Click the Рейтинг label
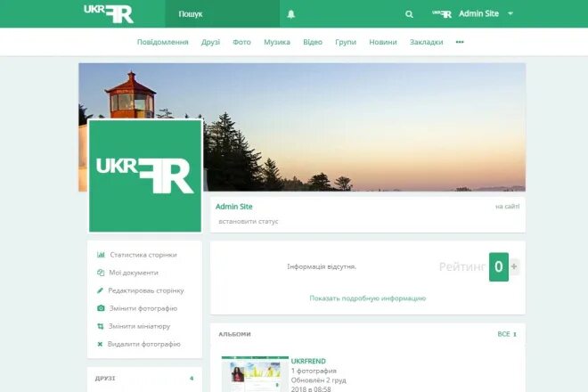588x392 pixels. pos(462,266)
